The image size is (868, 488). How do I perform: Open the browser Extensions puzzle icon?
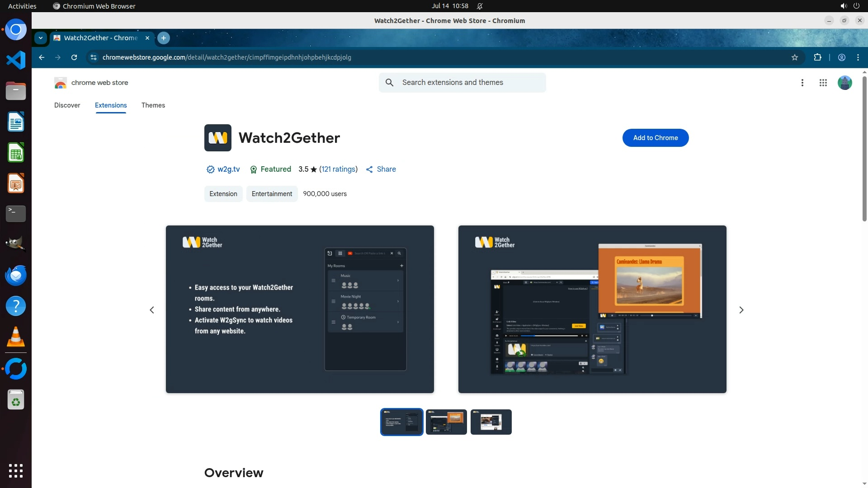pos(817,57)
